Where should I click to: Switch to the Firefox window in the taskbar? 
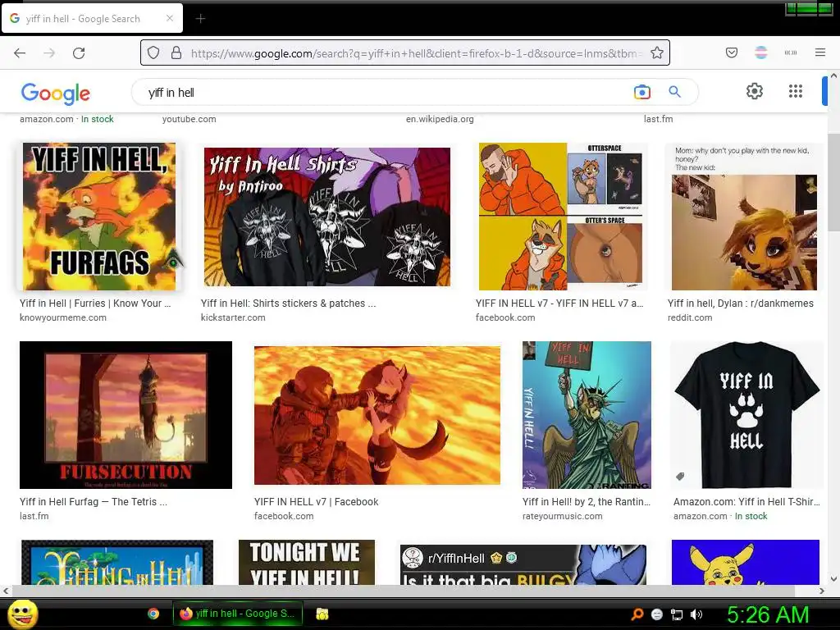(237, 614)
